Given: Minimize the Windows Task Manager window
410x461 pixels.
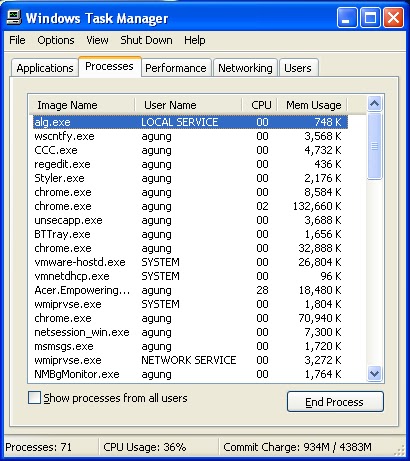Looking at the screenshot, I should point(347,17).
